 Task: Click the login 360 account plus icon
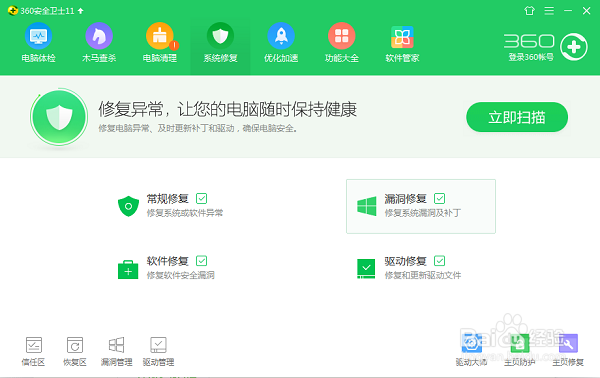click(x=573, y=47)
